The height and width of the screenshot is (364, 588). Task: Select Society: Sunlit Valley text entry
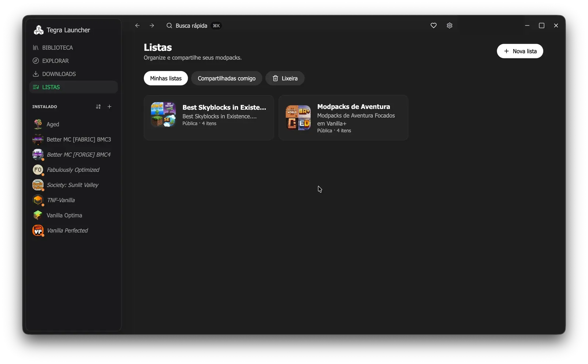72,185
